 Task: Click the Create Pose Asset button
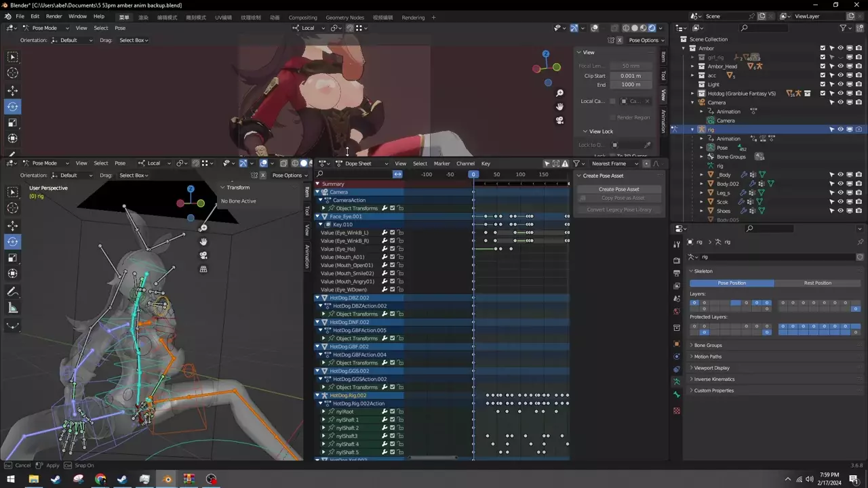618,189
